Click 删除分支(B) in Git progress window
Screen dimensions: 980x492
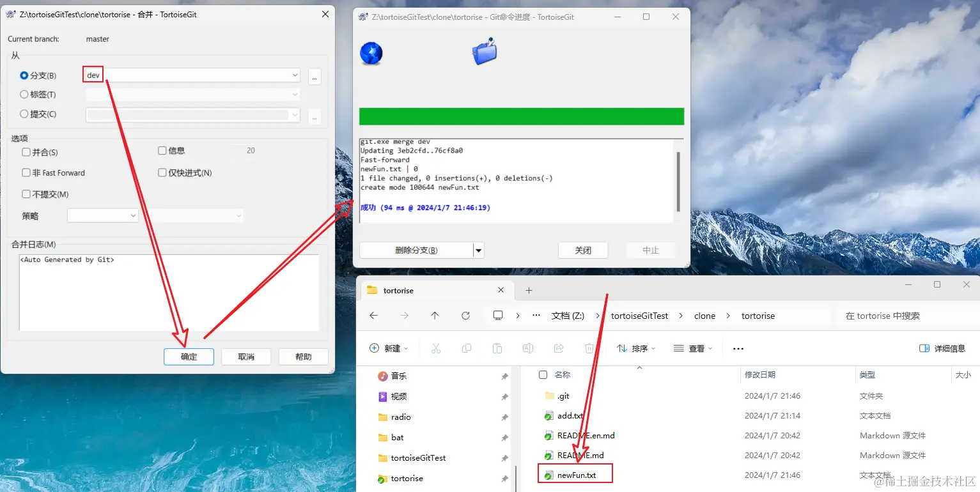(x=416, y=250)
